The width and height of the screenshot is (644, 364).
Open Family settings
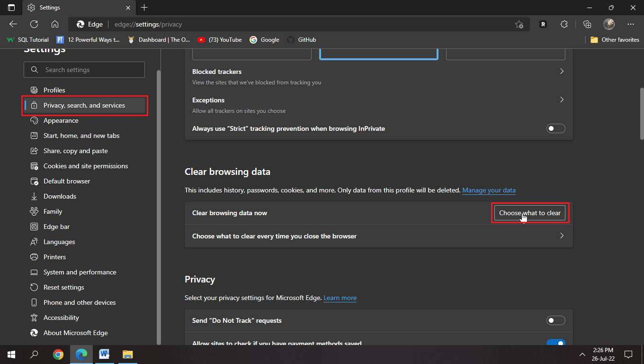point(84,211)
